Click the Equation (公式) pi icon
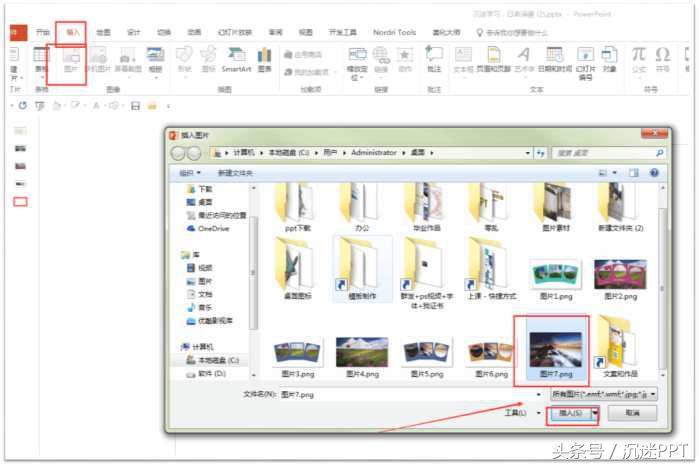699x466 pixels. click(638, 60)
